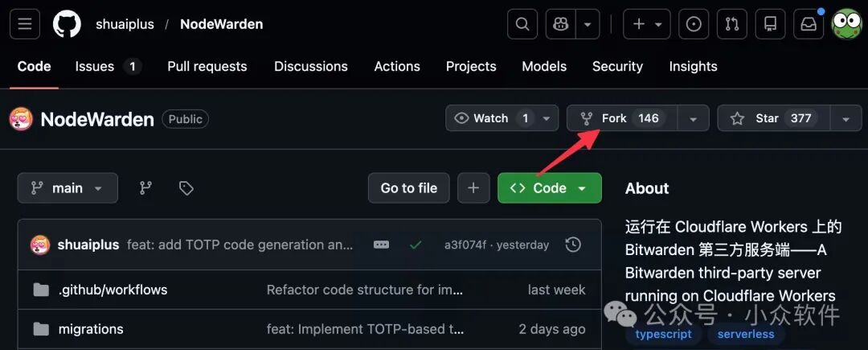868x350 pixels.
Task: Open the Insights tab
Action: point(693,67)
